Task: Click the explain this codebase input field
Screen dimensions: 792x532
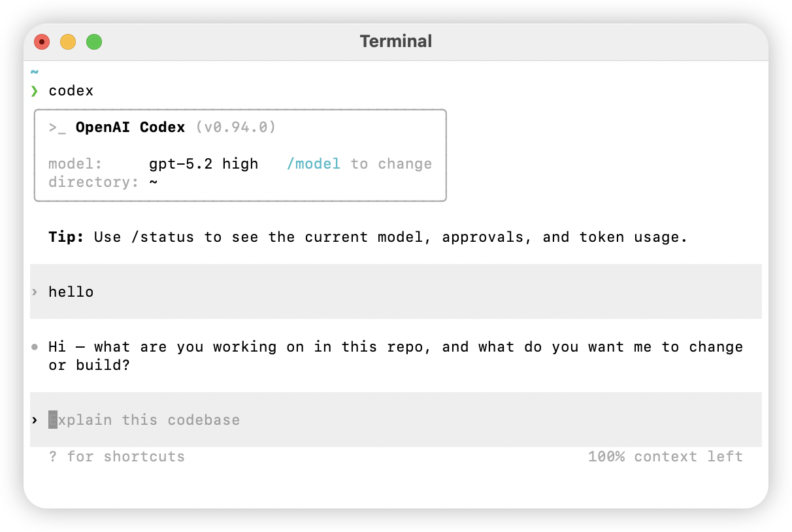Action: (x=144, y=420)
